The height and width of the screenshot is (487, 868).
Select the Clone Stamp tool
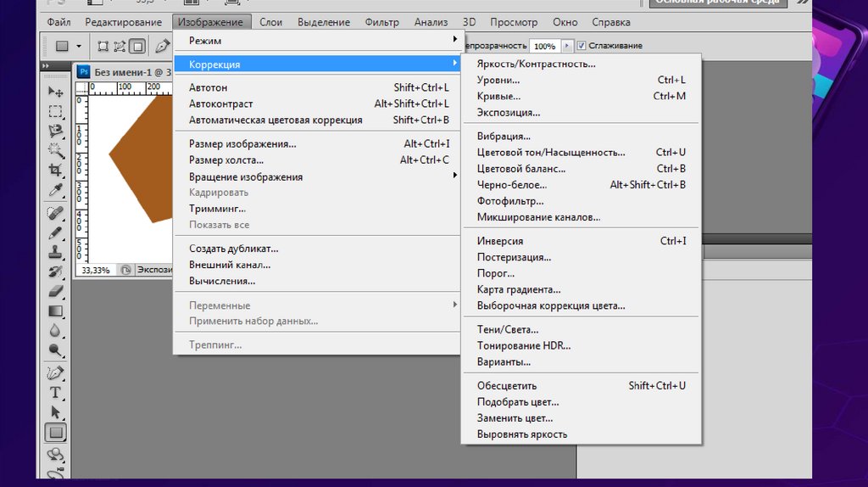[56, 251]
